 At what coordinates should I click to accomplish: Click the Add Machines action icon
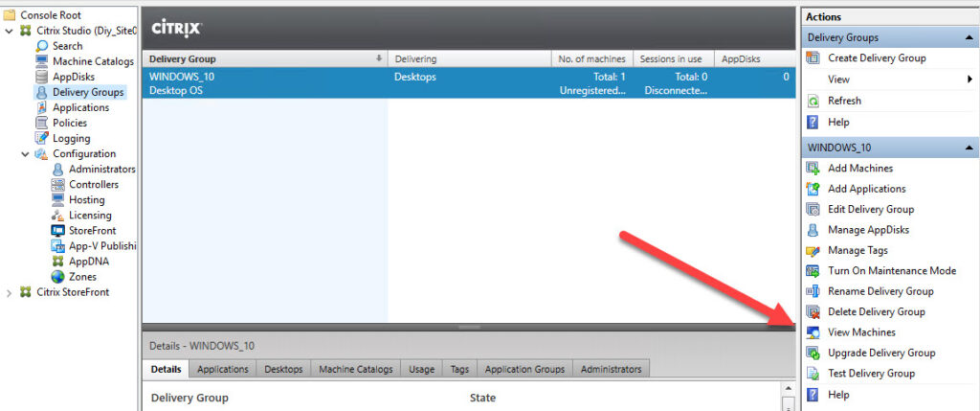tap(813, 169)
